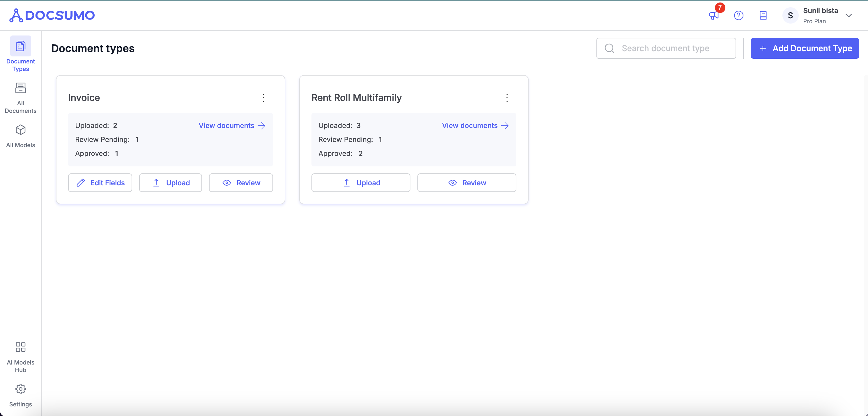This screenshot has width=868, height=416.
Task: Open the announcements megaphone icon
Action: click(x=713, y=15)
